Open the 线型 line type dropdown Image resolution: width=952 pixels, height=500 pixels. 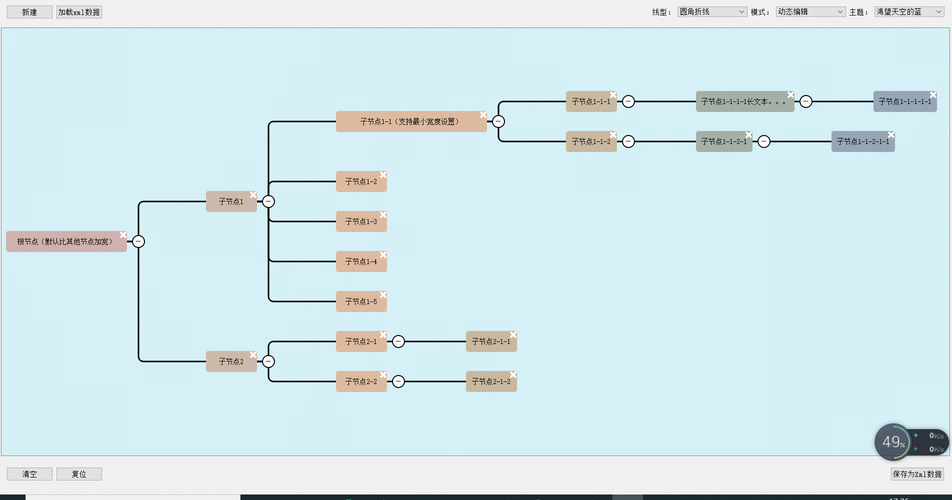click(x=712, y=12)
